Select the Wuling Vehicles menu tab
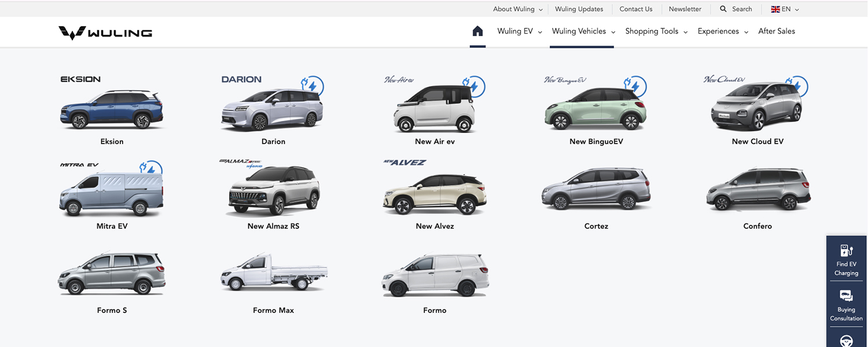This screenshot has height=347, width=868. tap(583, 31)
